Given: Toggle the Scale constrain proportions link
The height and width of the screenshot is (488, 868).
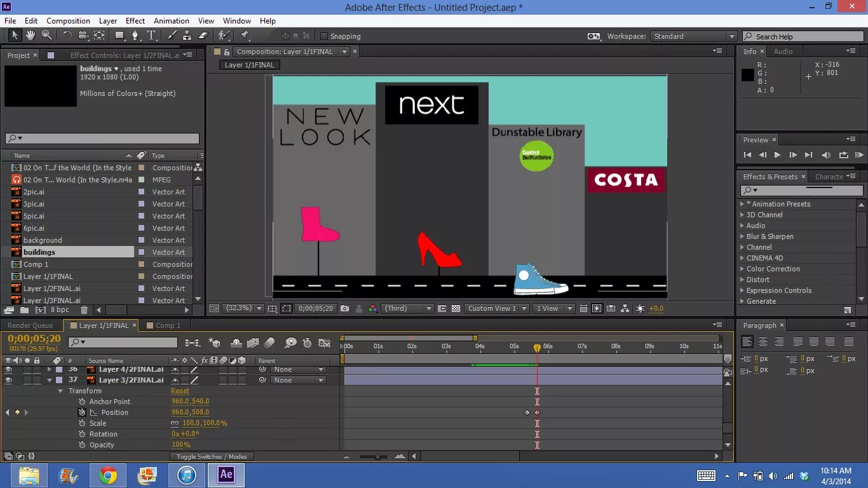Looking at the screenshot, I should [x=175, y=423].
